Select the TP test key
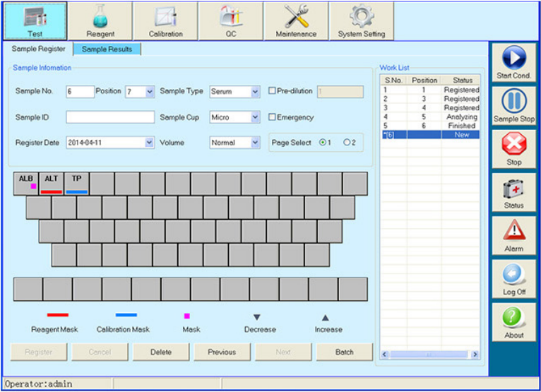 pos(76,184)
